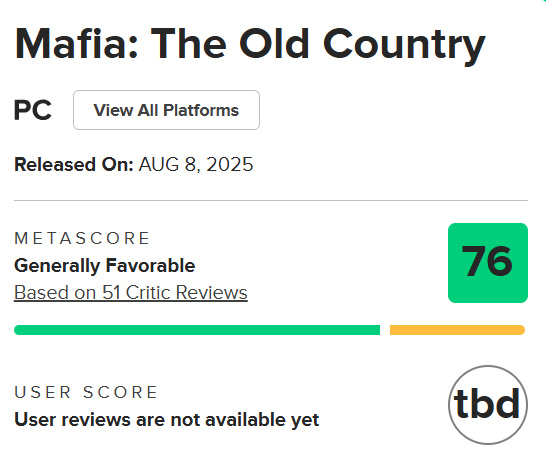The image size is (546, 462).
Task: Click the METASCORE heading
Action: 82,238
